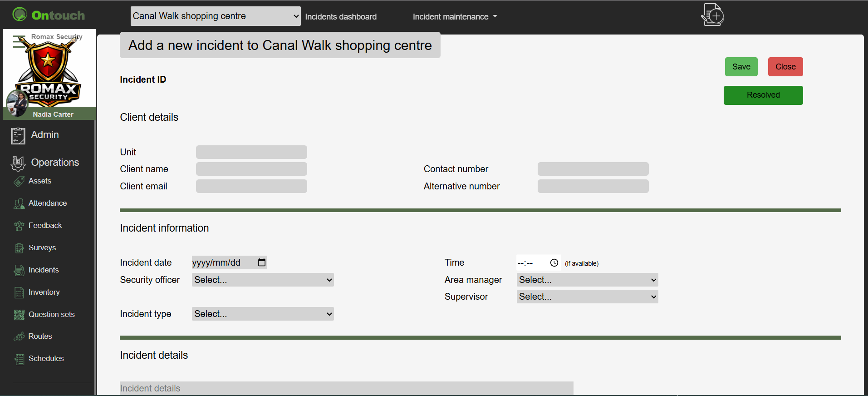Screen dimensions: 868x396
Task: Click the Inventory sidebar icon
Action: [x=19, y=292]
